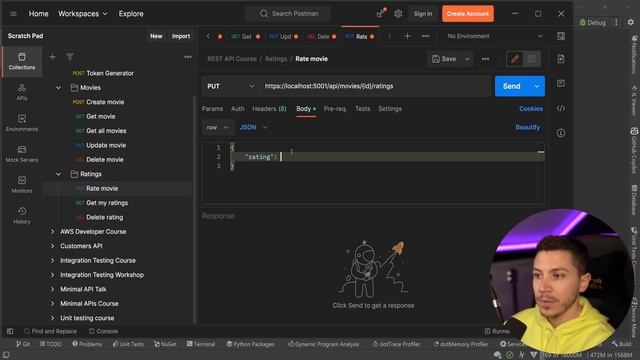Image resolution: width=640 pixels, height=360 pixels.
Task: Switch to the Headers (8) tab
Action: (269, 109)
